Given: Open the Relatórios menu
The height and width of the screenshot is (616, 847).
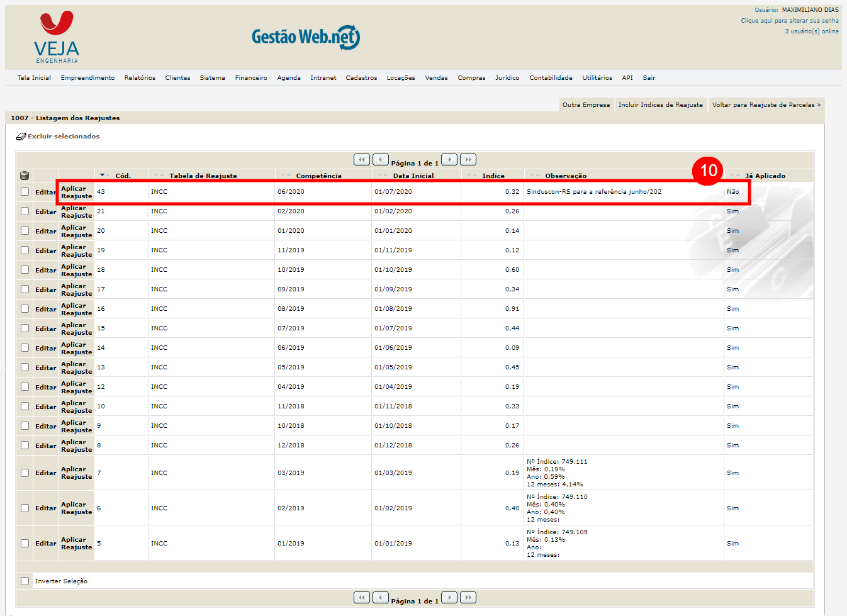Looking at the screenshot, I should click(x=140, y=78).
